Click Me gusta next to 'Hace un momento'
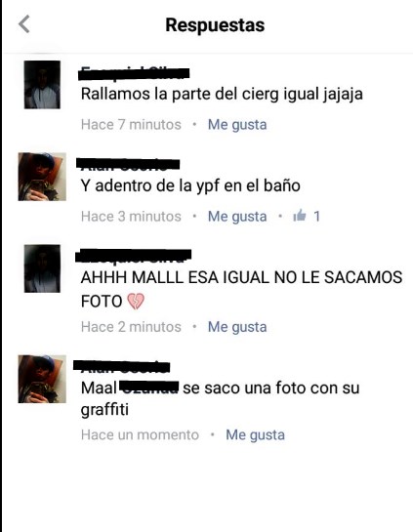Viewport: 413px width, 532px height. pyautogui.click(x=255, y=435)
